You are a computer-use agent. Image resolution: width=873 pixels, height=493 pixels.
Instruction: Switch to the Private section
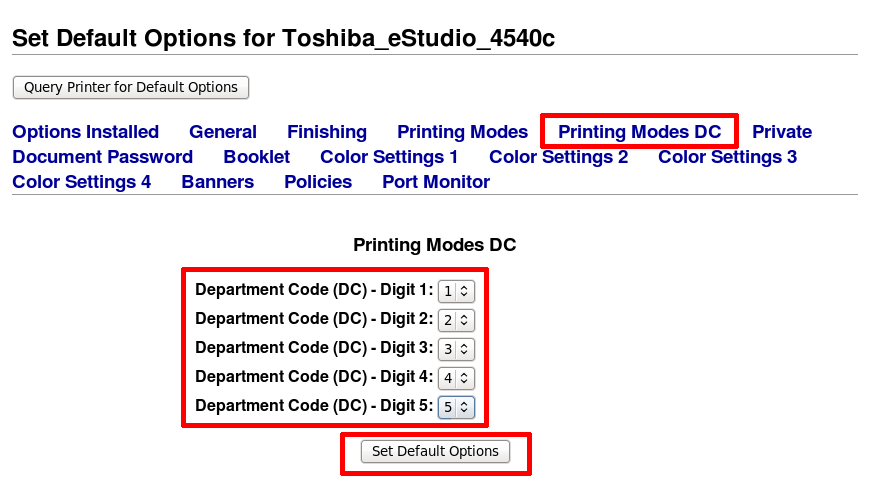pyautogui.click(x=781, y=132)
